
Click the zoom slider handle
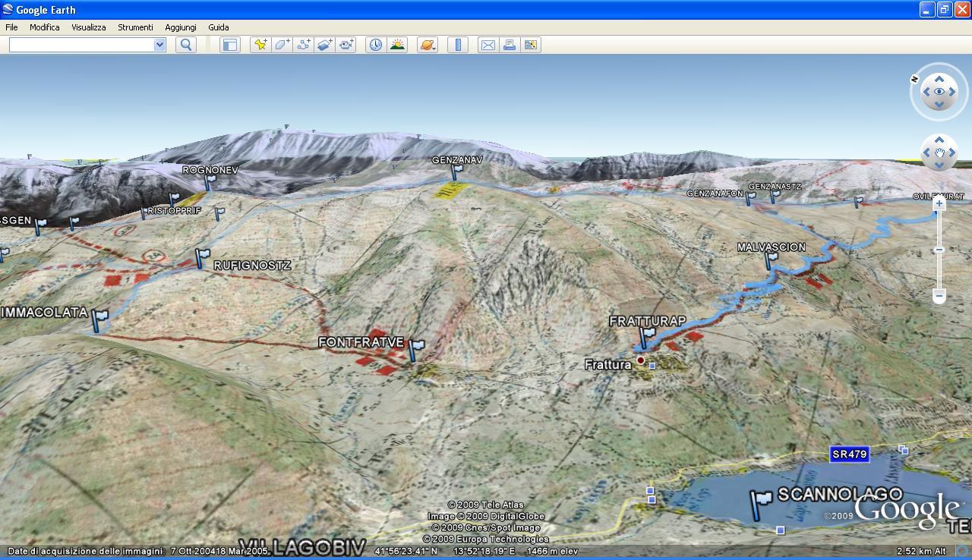(939, 250)
